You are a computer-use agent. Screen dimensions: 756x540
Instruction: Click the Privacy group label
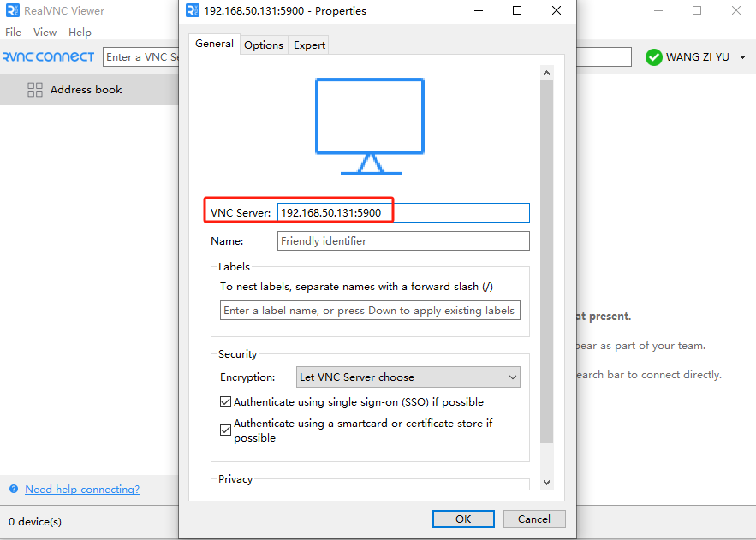235,479
